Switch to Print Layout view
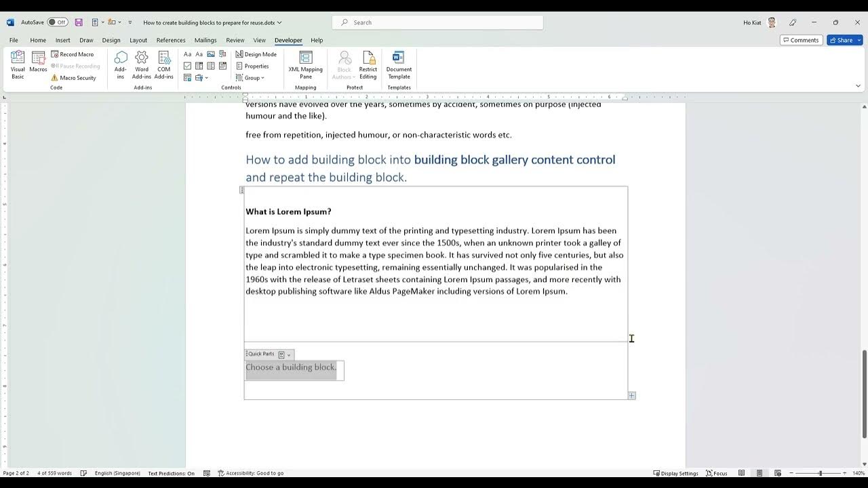868x488 pixels. (759, 473)
